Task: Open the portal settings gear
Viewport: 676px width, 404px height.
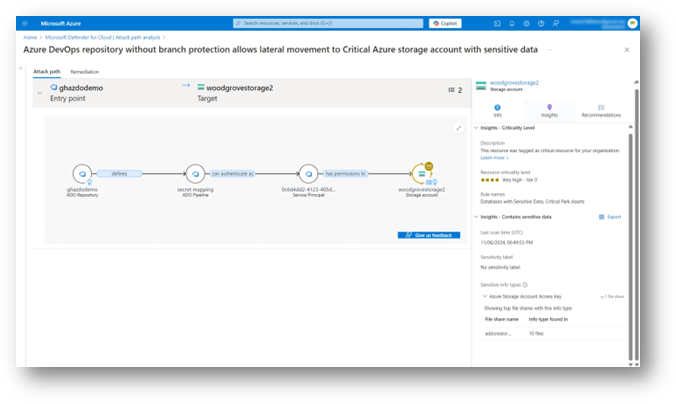Action: [526, 23]
